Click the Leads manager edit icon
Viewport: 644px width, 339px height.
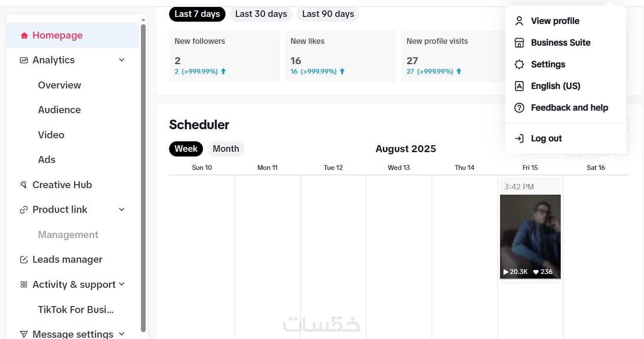coord(24,260)
